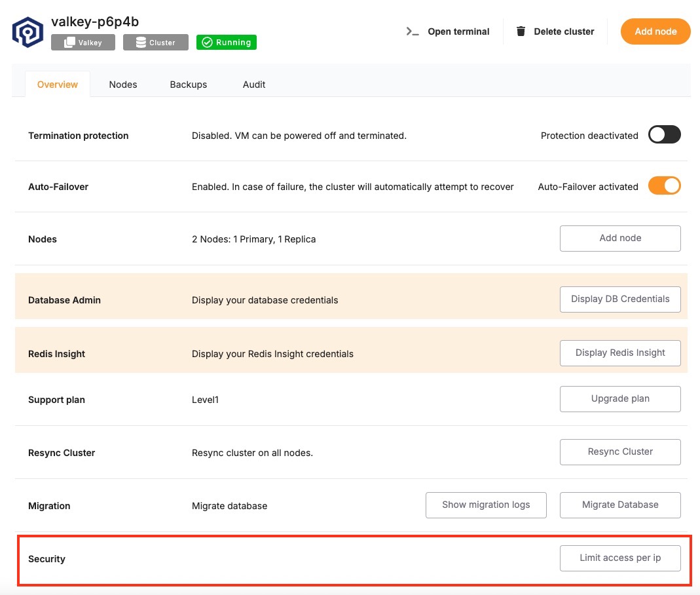Click Add node in the Nodes row
The width and height of the screenshot is (700, 595).
(620, 239)
